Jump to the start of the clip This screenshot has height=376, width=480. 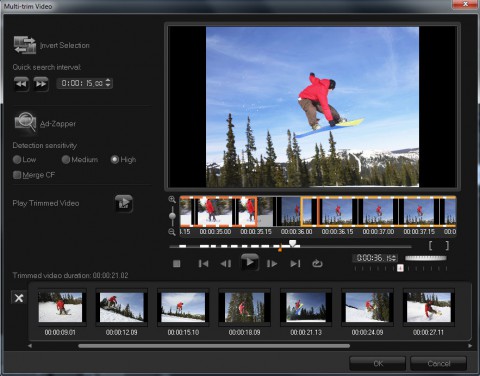pyautogui.click(x=203, y=264)
